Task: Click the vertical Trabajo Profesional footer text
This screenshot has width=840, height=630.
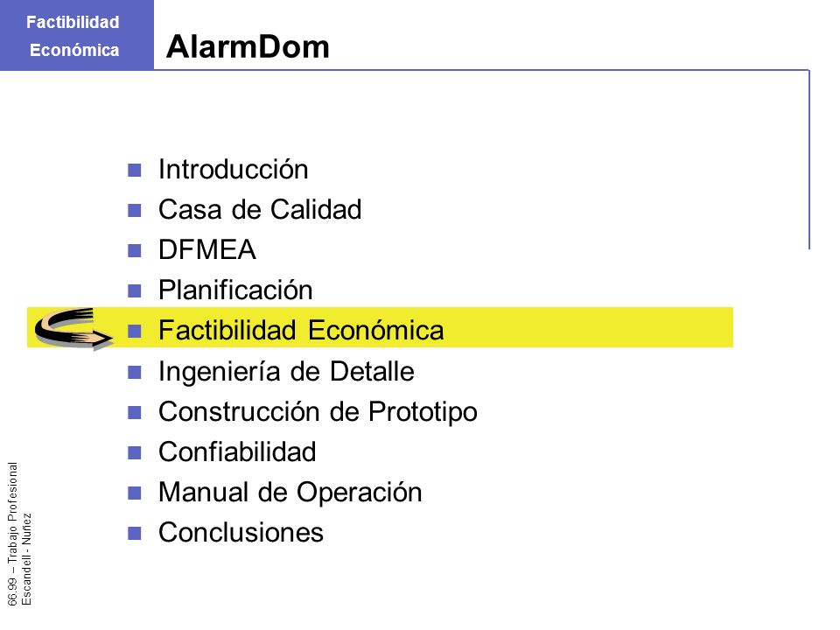Action: click(x=13, y=534)
